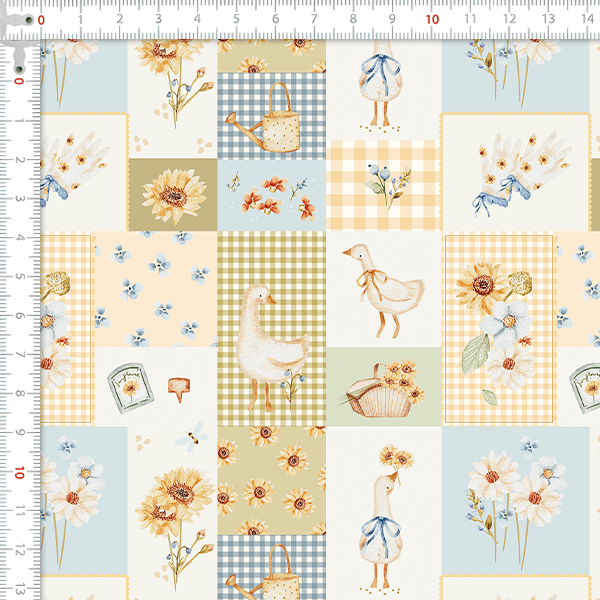Click the orange flowers on the light blue patch
The height and width of the screenshot is (600, 600).
coord(270,192)
